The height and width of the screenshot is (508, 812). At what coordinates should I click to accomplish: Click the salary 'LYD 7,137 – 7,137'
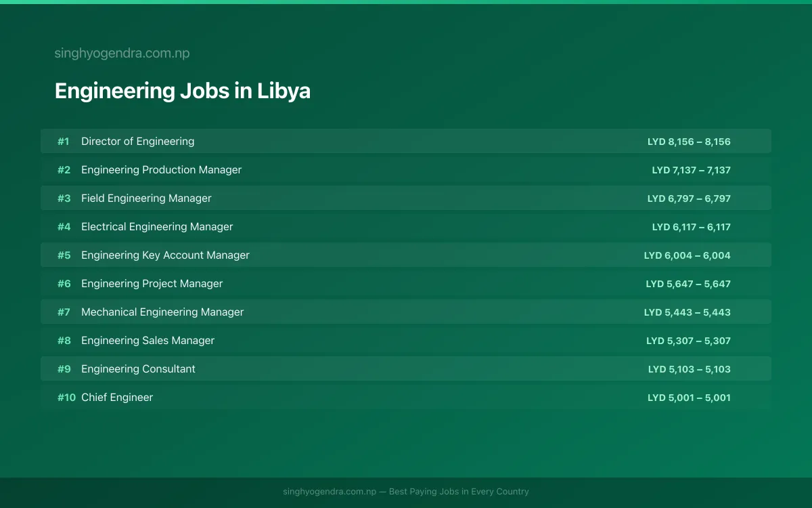point(692,170)
